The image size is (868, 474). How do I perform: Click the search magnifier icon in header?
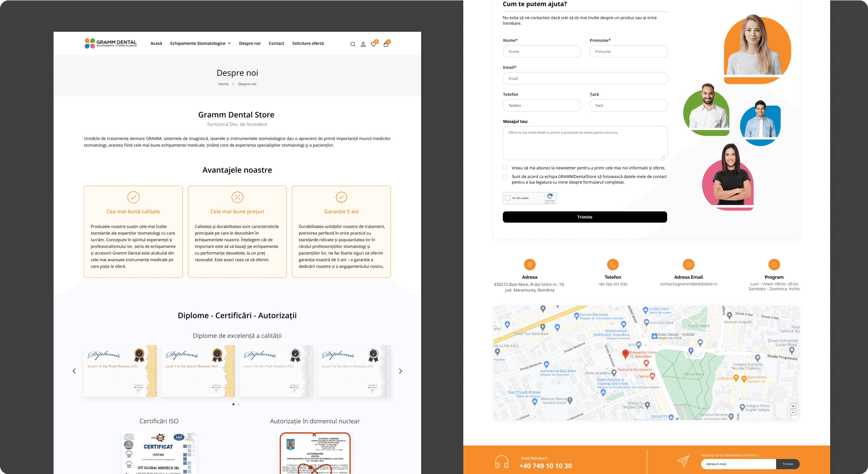point(353,44)
